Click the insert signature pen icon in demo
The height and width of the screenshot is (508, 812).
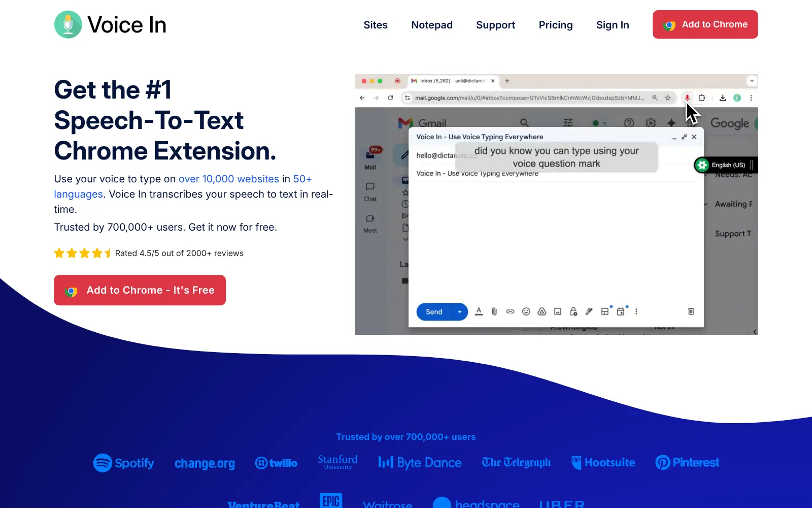[x=589, y=311]
